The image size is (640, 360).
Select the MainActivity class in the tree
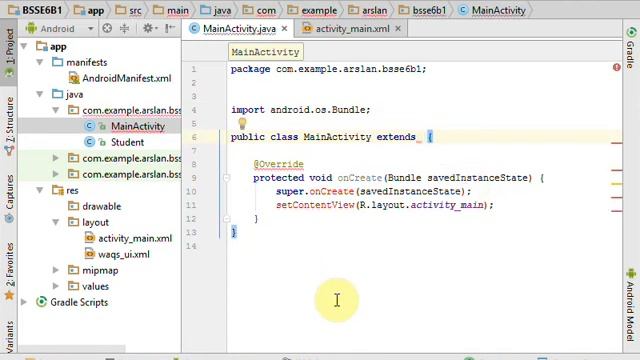[138, 126]
